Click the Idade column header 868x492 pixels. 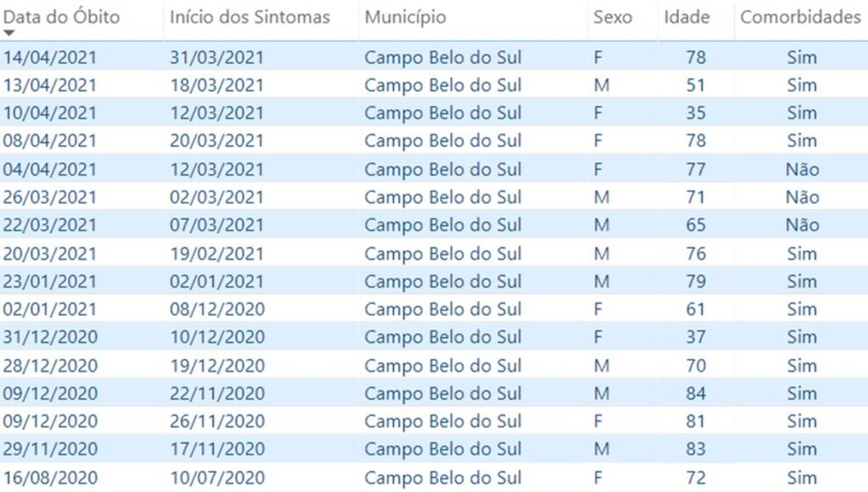coord(687,17)
